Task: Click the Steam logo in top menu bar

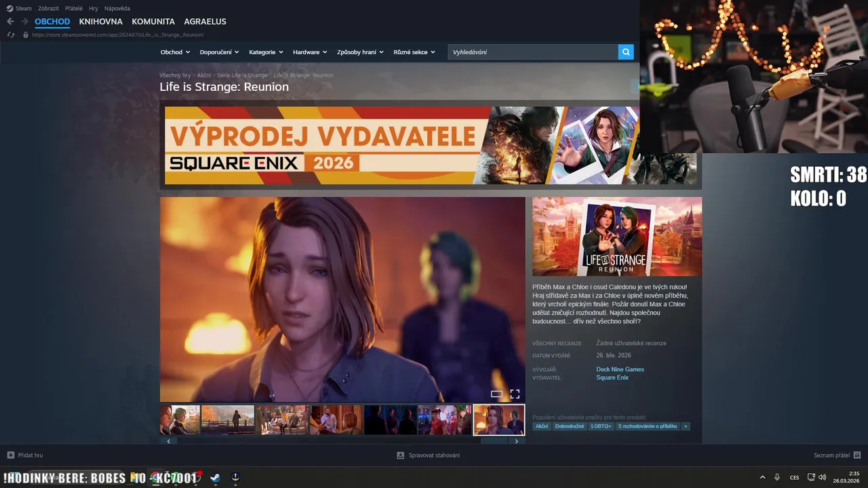Action: pyautogui.click(x=9, y=8)
